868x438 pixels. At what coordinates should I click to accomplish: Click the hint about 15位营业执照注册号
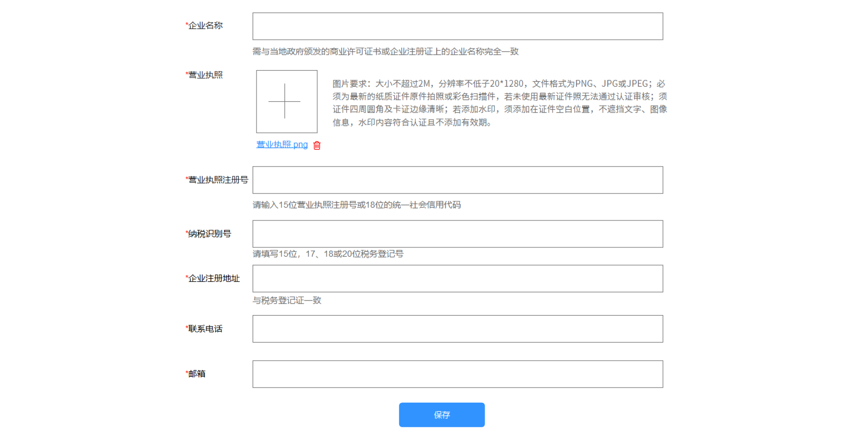357,205
